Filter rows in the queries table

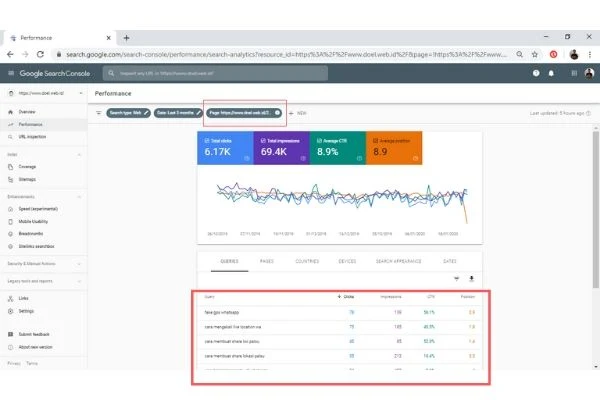pyautogui.click(x=457, y=279)
